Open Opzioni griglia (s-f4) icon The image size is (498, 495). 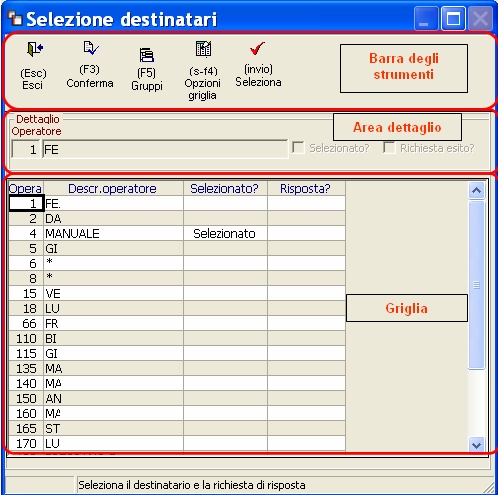coord(203,49)
